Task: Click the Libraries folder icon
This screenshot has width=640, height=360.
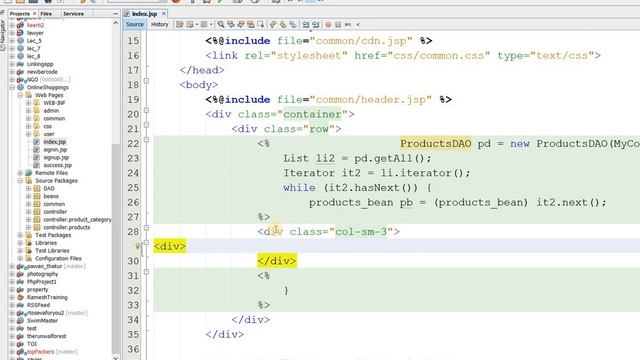Action: [x=29, y=243]
